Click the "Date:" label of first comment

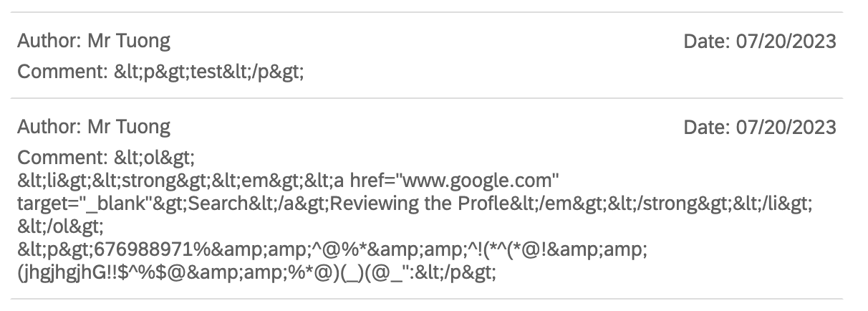pos(708,42)
